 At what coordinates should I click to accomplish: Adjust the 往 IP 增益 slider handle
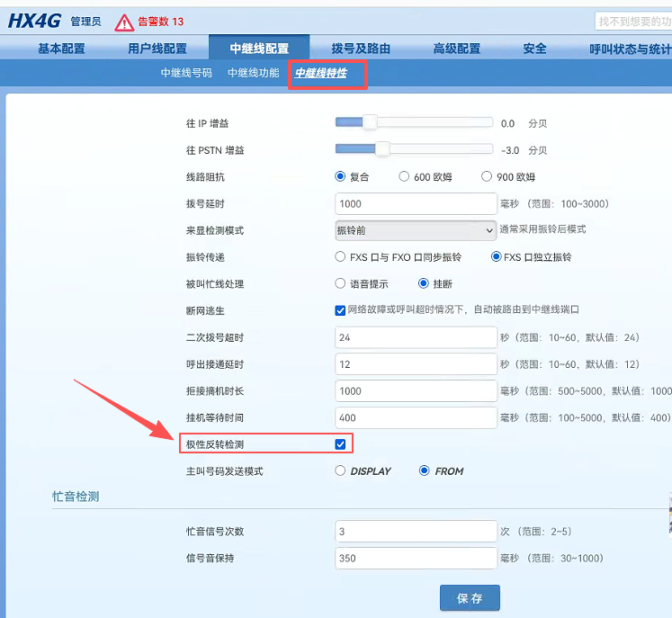point(370,122)
